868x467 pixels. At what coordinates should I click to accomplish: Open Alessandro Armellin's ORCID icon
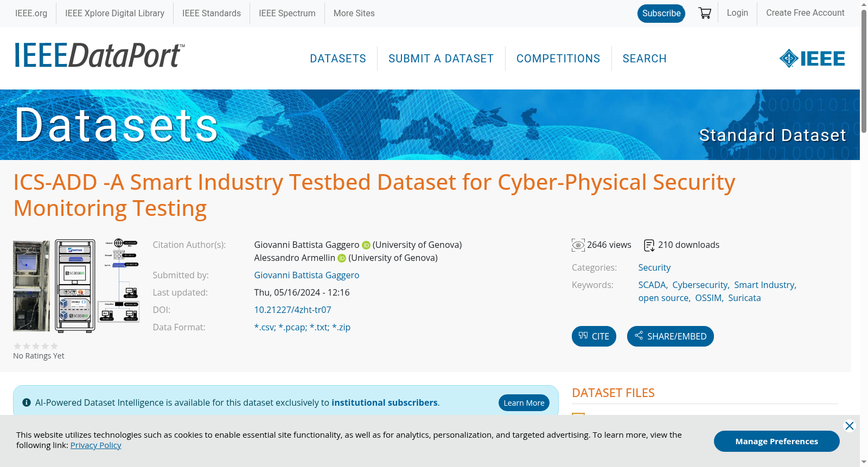point(342,258)
